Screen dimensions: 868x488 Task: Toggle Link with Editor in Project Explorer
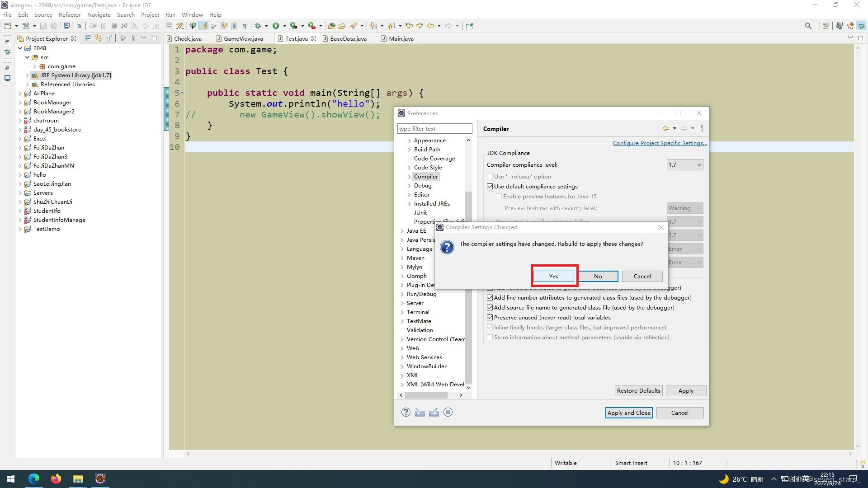click(x=98, y=38)
